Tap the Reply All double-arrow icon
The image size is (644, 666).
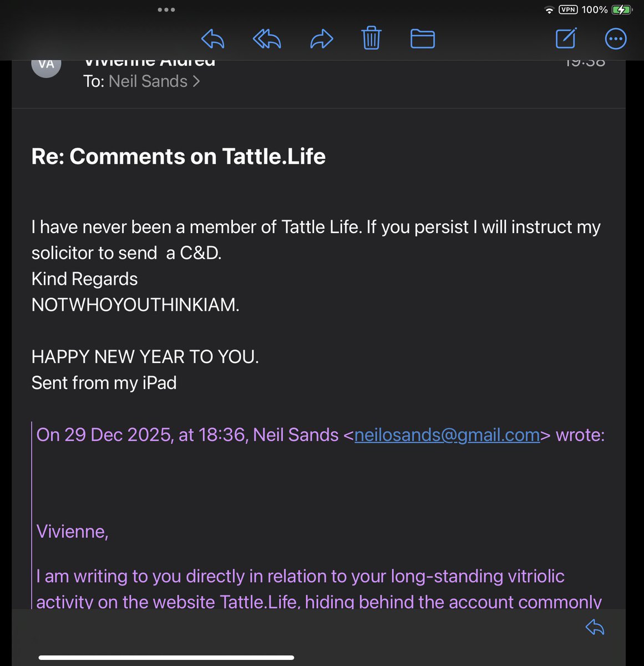(267, 39)
